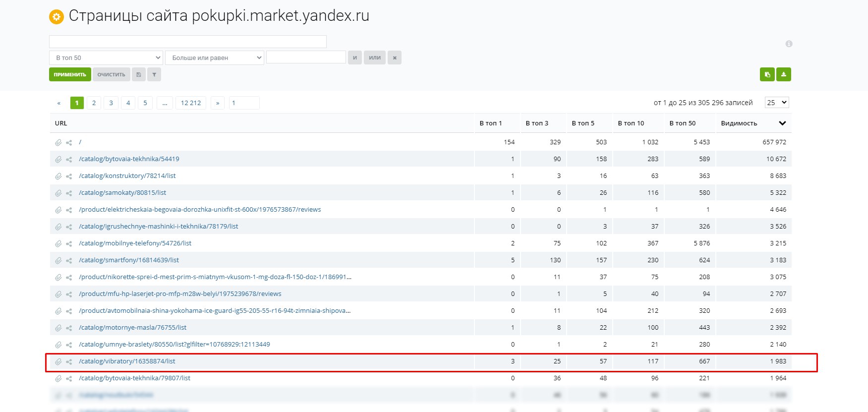The image size is (868, 412).
Task: Click the 'и' AND condition button
Action: (355, 58)
